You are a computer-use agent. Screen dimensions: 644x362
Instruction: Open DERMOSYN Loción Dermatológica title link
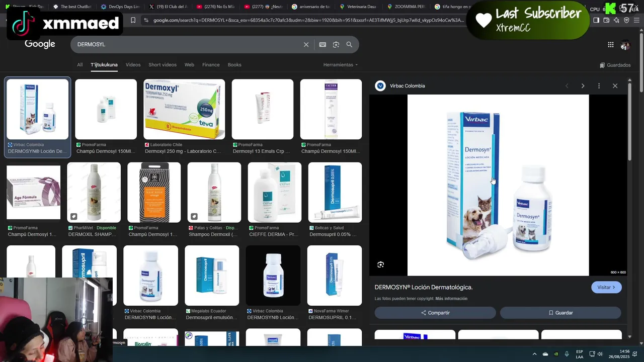(x=424, y=287)
